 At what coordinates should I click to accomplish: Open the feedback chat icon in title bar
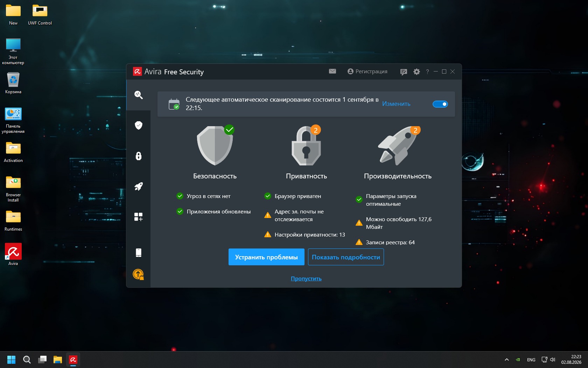(404, 72)
